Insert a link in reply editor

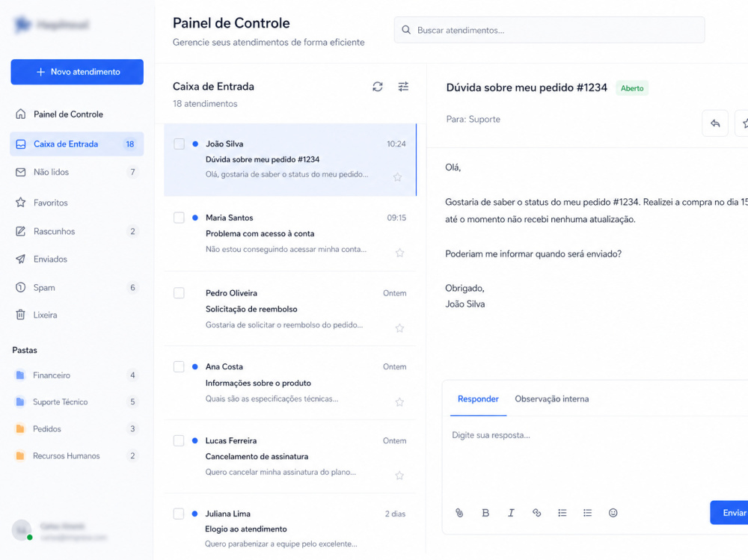coord(536,513)
